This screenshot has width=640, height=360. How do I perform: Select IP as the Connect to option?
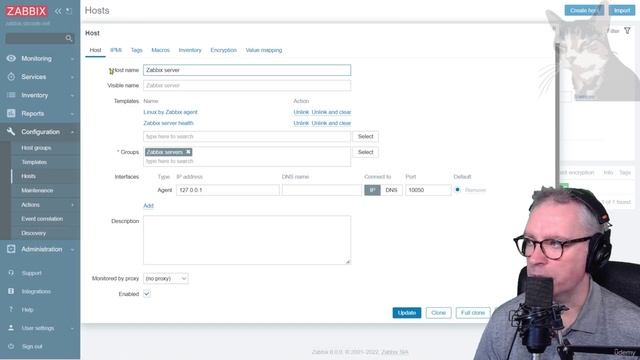click(372, 190)
